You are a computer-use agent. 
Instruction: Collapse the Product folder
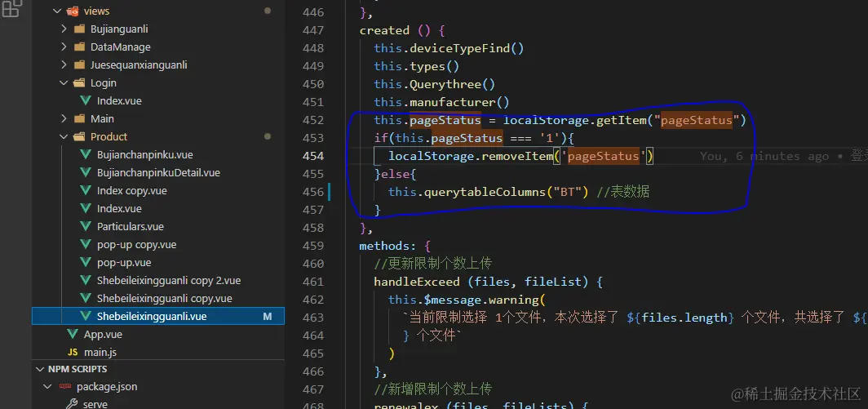(x=64, y=136)
